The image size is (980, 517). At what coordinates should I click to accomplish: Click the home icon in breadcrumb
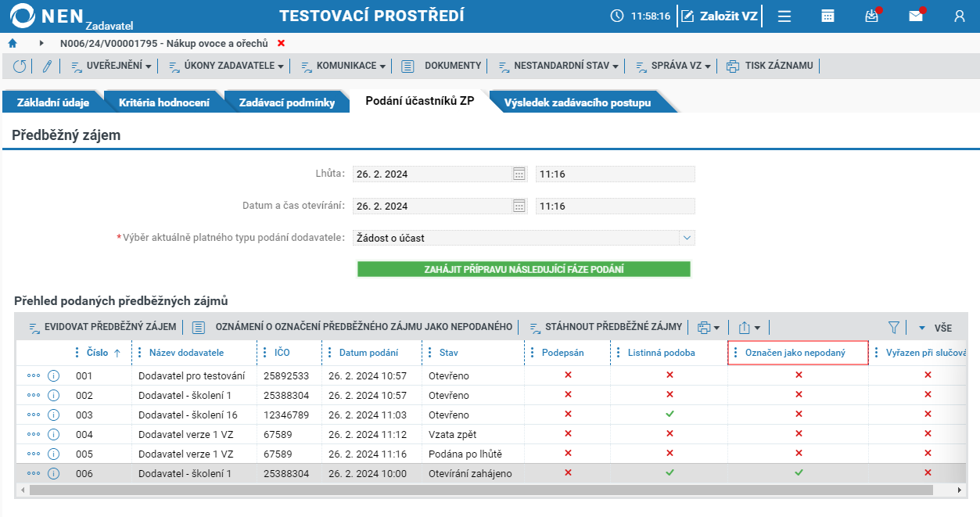point(13,43)
